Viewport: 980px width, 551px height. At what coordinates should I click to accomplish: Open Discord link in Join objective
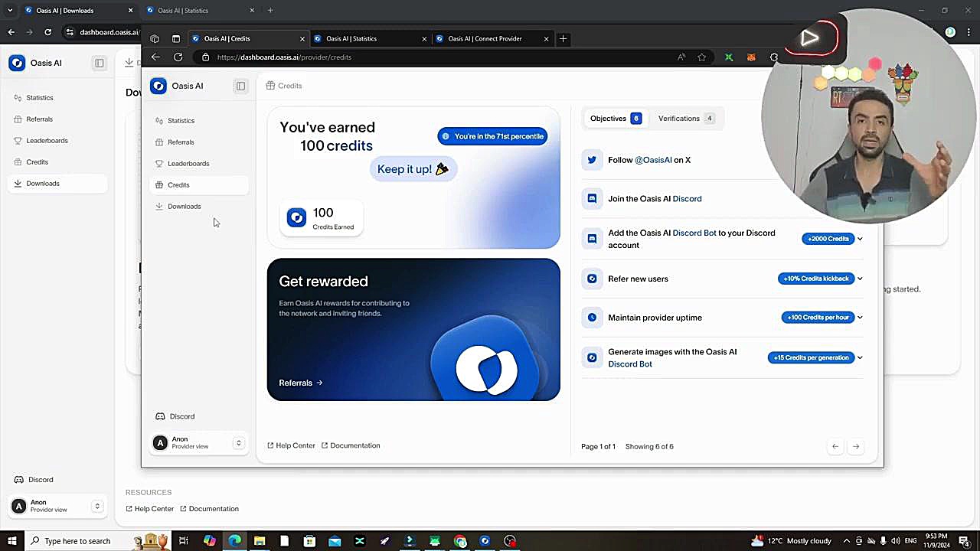[x=687, y=199]
